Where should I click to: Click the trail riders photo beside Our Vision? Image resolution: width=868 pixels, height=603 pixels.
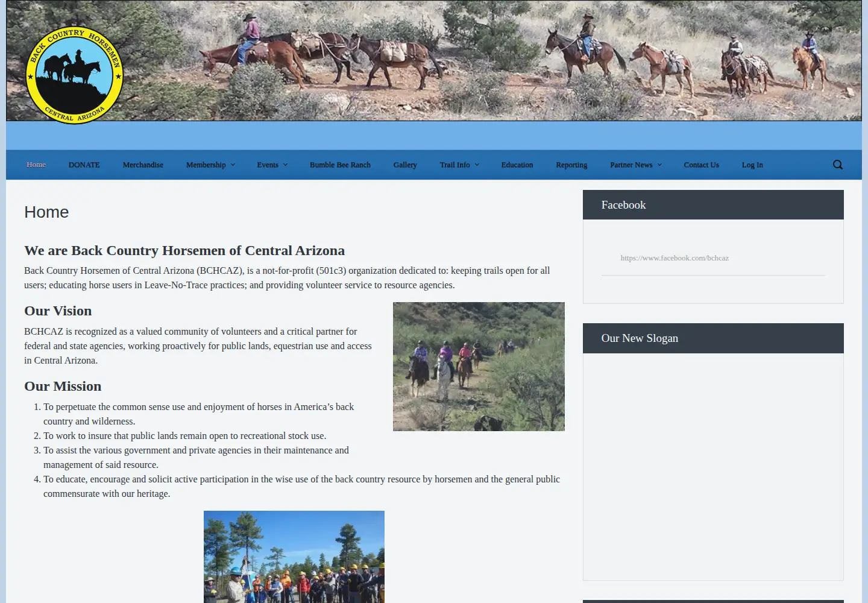click(479, 367)
